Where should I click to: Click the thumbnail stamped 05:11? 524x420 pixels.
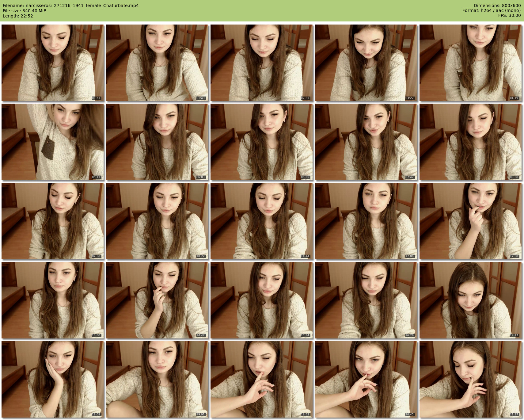pyautogui.click(x=53, y=142)
